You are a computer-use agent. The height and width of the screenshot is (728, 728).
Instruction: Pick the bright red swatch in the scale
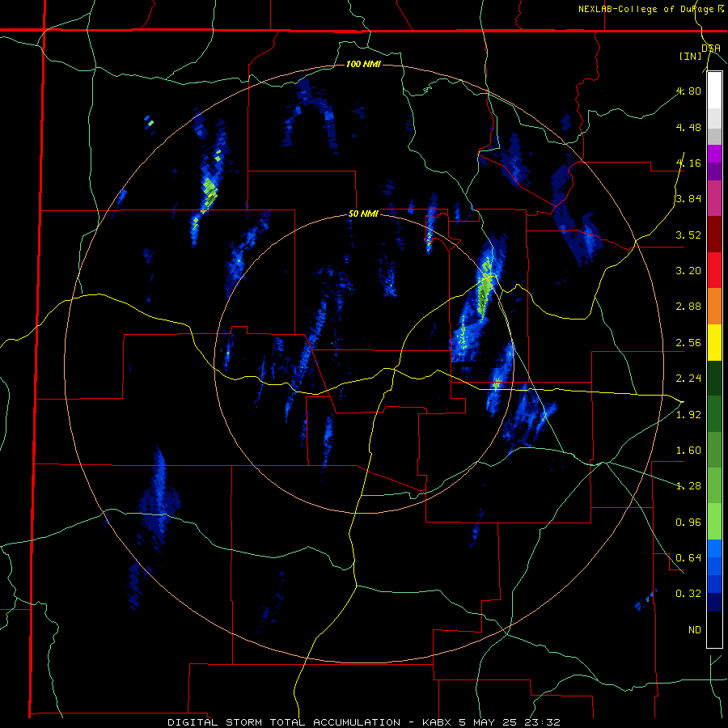coord(714,271)
